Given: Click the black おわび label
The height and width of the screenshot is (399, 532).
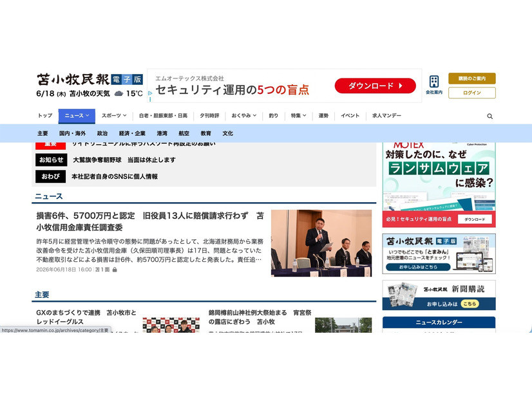Looking at the screenshot, I should 50,176.
